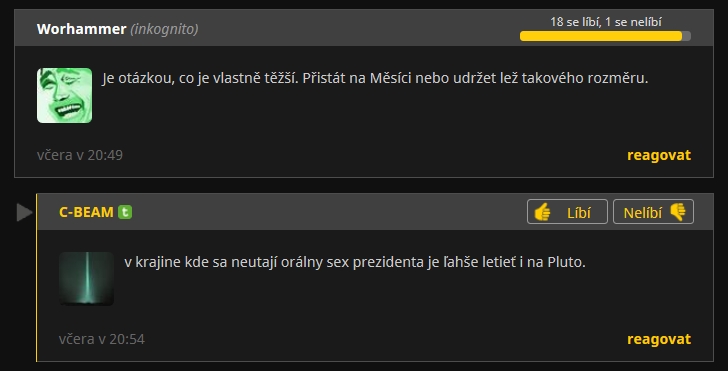This screenshot has height=371, width=728.
Task: Open Worhammer's green laughing face avatar
Action: 65,96
